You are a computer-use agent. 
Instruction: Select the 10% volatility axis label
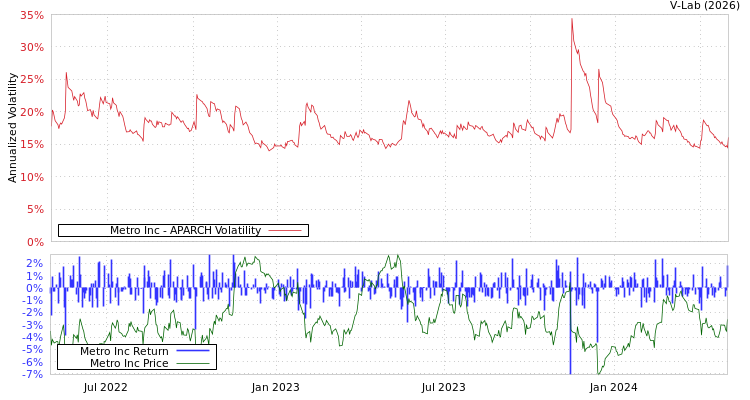(32, 178)
